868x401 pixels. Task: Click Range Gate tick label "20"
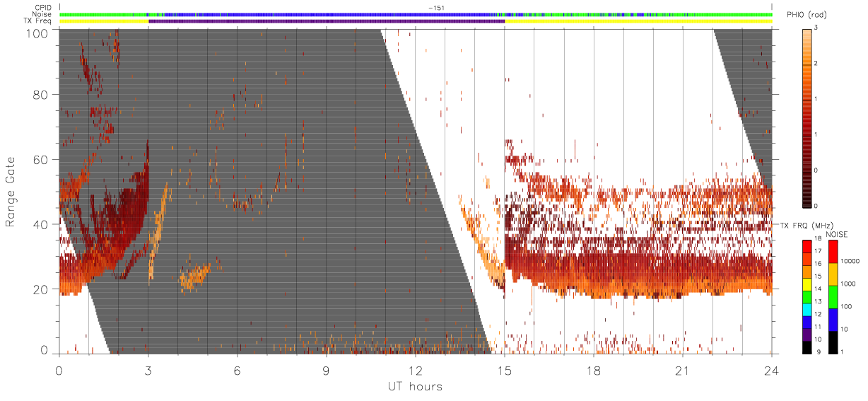(41, 289)
